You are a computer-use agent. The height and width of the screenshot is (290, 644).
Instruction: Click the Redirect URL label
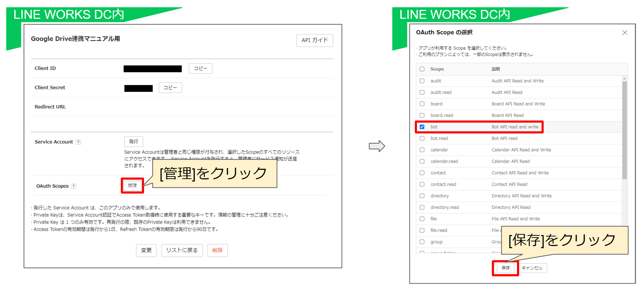click(x=50, y=107)
